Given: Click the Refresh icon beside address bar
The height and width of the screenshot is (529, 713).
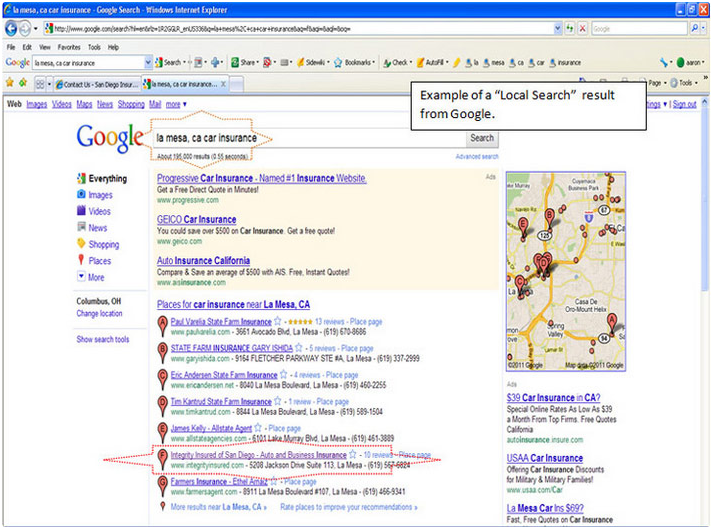Looking at the screenshot, I should (569, 29).
